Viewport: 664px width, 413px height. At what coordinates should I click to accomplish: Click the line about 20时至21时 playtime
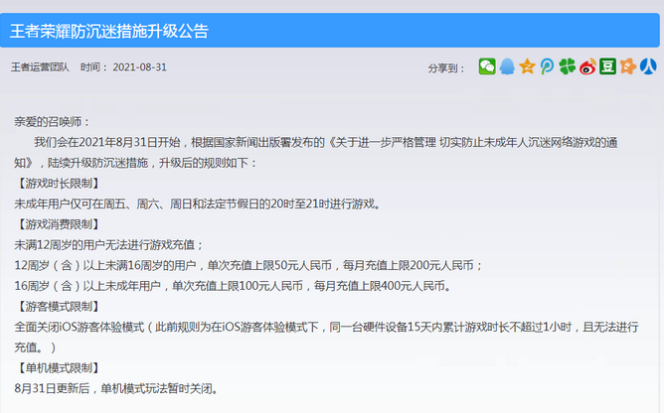tap(197, 204)
